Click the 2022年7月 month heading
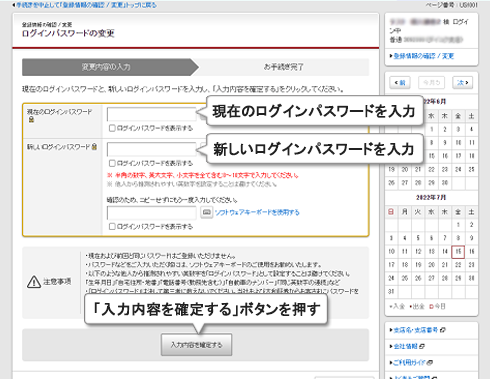 pyautogui.click(x=431, y=197)
